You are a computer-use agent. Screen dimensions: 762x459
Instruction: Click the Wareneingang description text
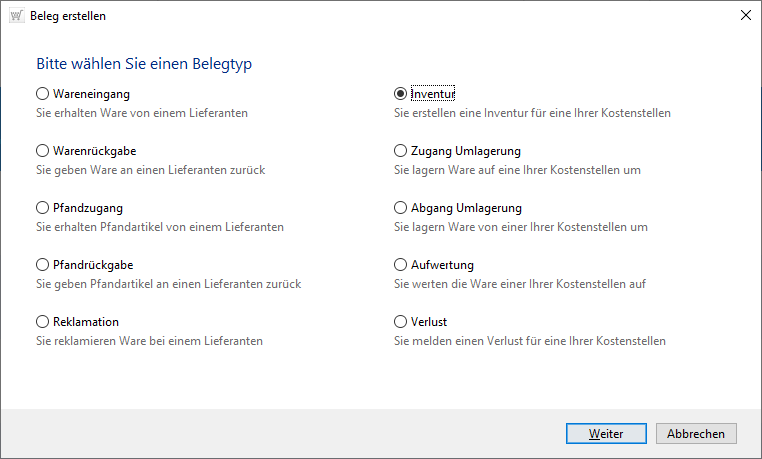[142, 113]
